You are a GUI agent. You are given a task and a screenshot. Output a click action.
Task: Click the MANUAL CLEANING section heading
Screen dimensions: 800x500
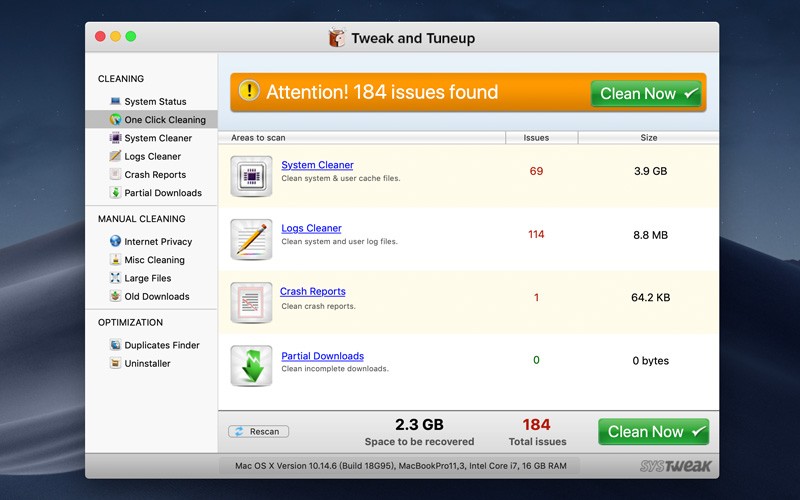141,218
